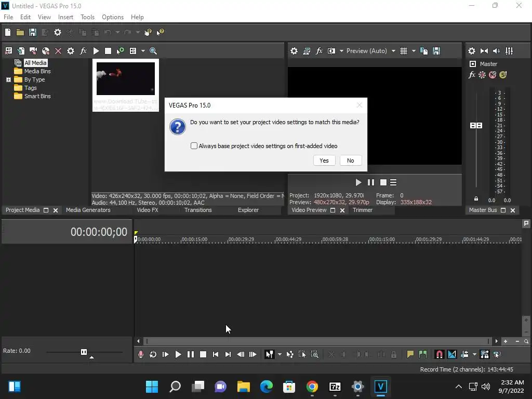Click No in the VEGAS Pro dialog
This screenshot has width=532, height=399.
coord(351,161)
